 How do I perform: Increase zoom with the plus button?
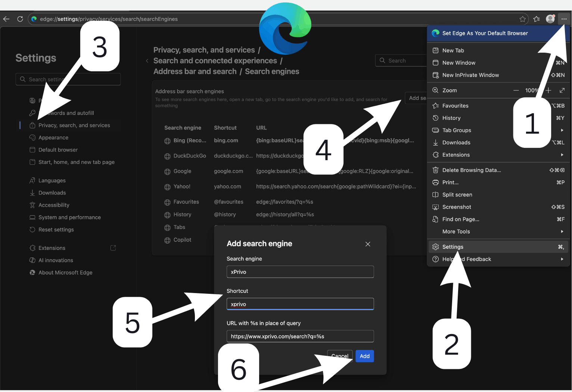click(548, 90)
